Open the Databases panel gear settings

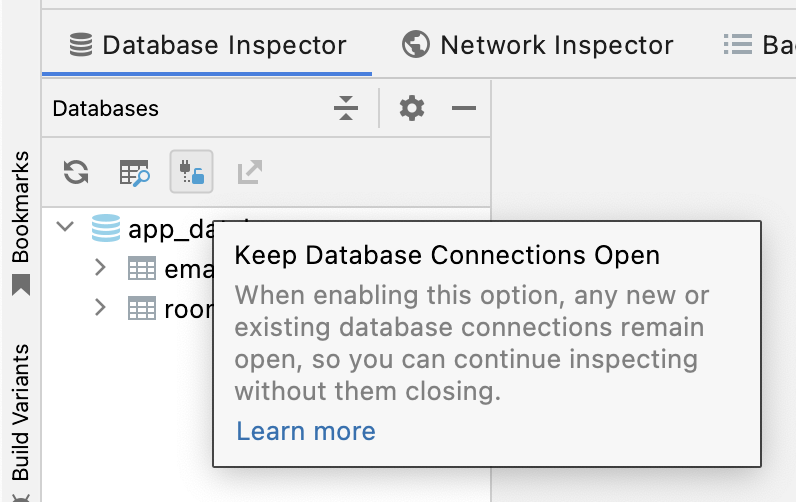click(x=412, y=108)
